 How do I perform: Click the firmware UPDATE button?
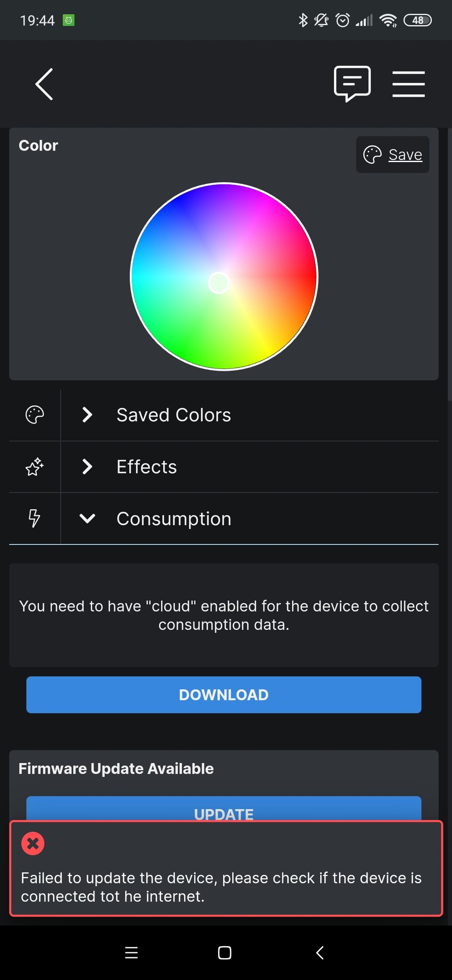tap(224, 809)
